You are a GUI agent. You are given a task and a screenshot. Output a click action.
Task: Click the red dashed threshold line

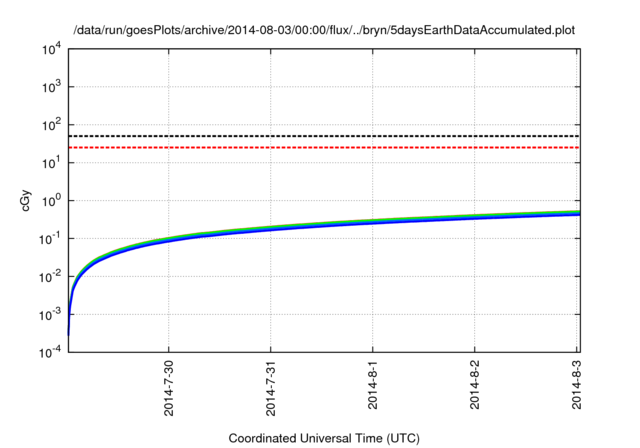pos(324,147)
